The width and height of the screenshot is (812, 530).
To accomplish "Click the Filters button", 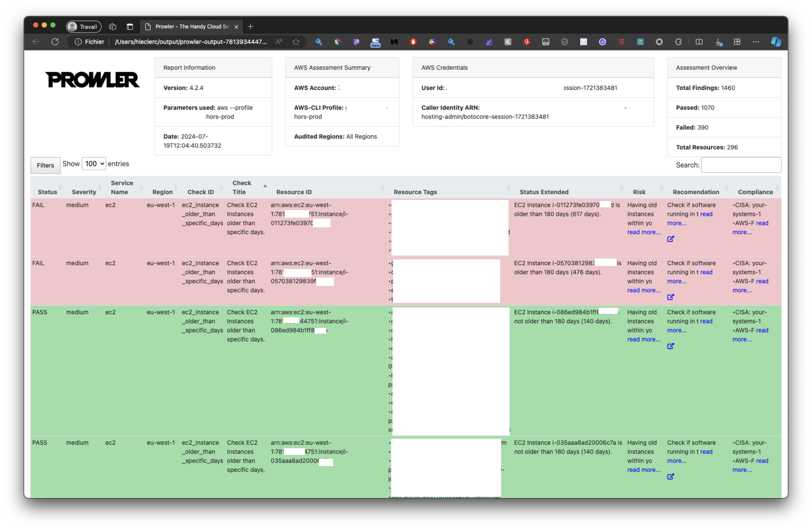I will tap(45, 165).
